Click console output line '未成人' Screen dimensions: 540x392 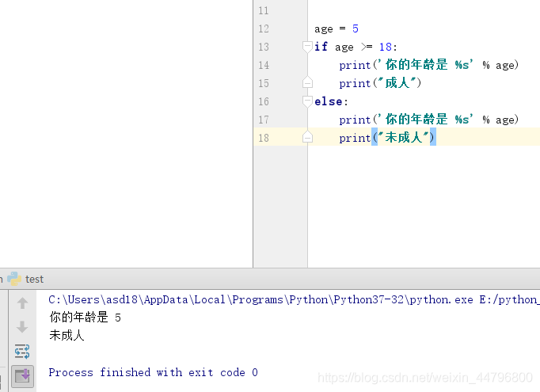[x=67, y=335]
